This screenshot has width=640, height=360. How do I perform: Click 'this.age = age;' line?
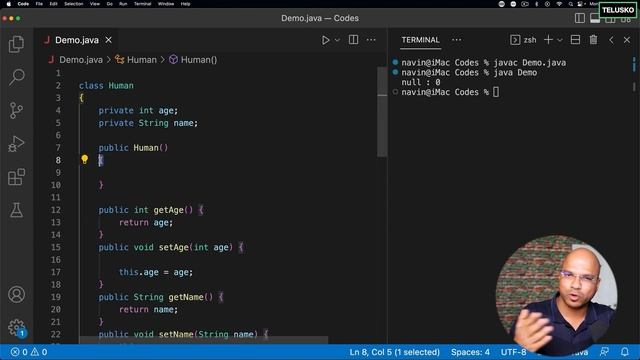click(156, 272)
